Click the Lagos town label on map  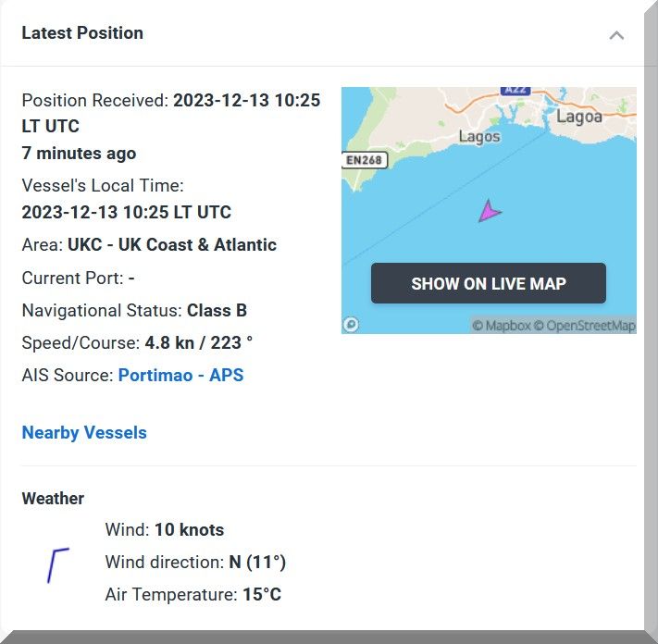coord(479,137)
